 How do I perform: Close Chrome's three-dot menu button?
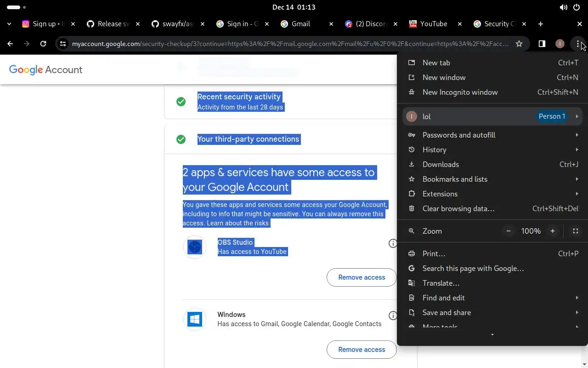578,44
